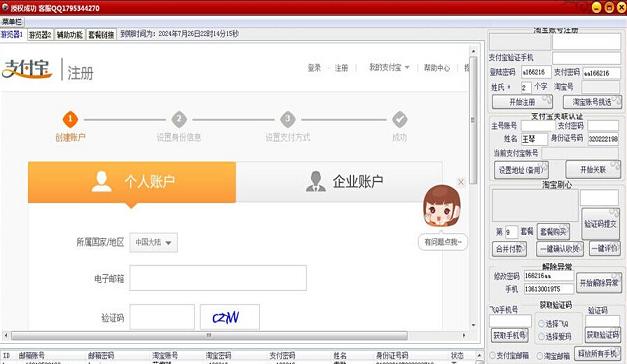Select the 选择爱码 radio button
The width and height of the screenshot is (627, 364).
coord(541,336)
